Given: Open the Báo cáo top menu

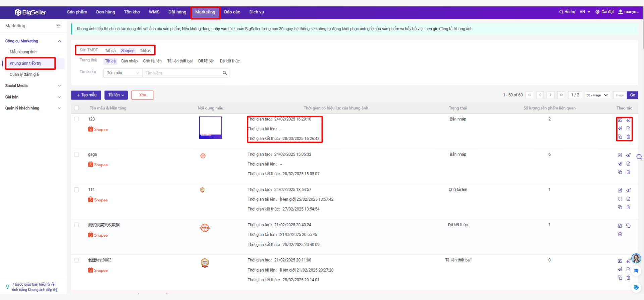Looking at the screenshot, I should click(x=232, y=12).
